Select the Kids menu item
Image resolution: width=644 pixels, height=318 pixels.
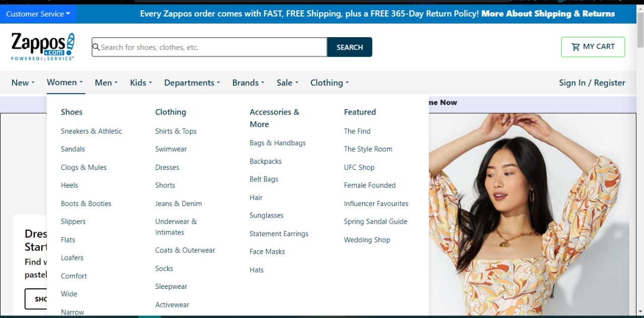coord(140,82)
